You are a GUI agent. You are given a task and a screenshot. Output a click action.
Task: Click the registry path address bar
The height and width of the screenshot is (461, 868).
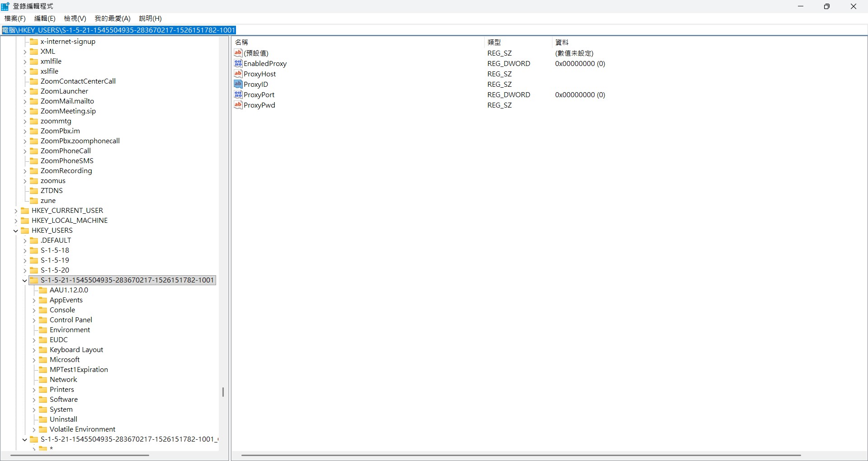pyautogui.click(x=434, y=30)
